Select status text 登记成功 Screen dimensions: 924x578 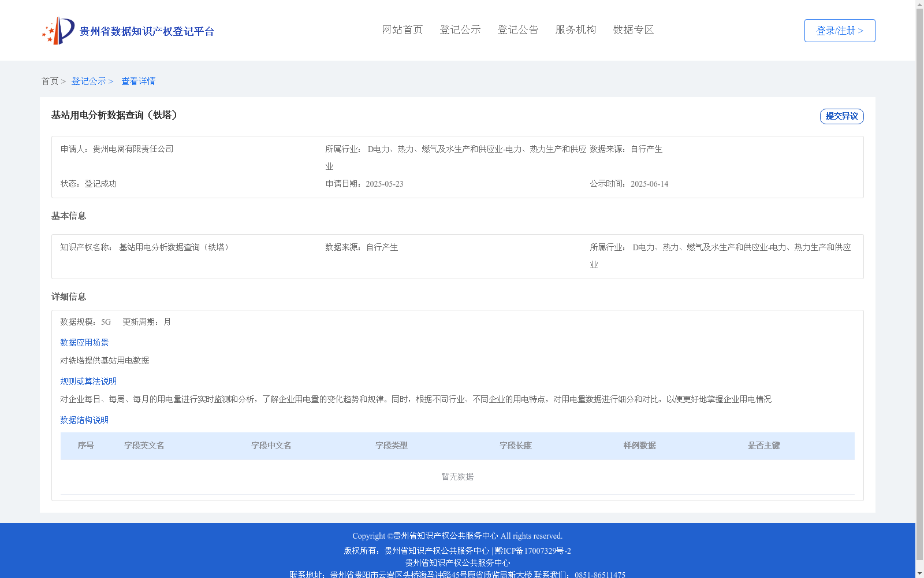coord(100,184)
